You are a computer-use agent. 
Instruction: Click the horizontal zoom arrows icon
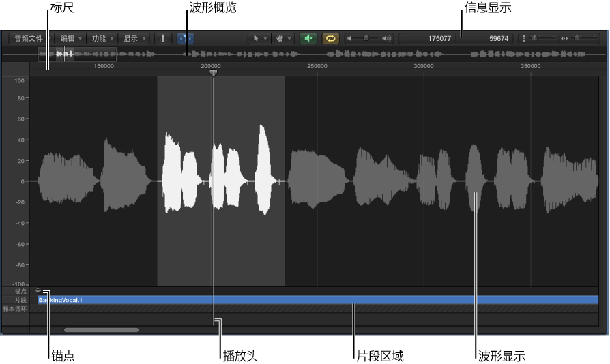[x=564, y=38]
